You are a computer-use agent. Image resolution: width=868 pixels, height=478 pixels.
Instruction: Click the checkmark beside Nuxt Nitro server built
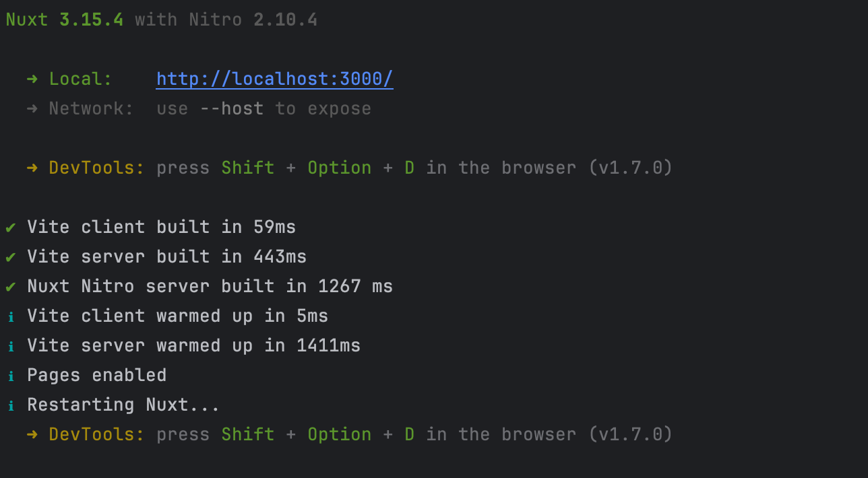click(11, 287)
